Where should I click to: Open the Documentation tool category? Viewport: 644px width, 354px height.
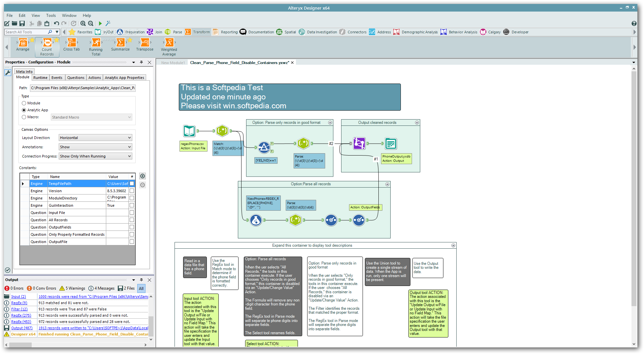click(x=257, y=32)
